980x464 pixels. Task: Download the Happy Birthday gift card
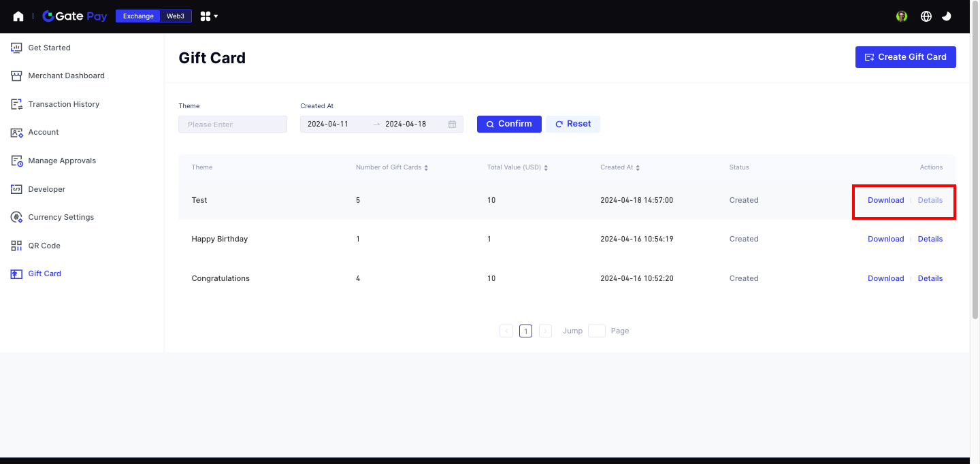pos(885,239)
